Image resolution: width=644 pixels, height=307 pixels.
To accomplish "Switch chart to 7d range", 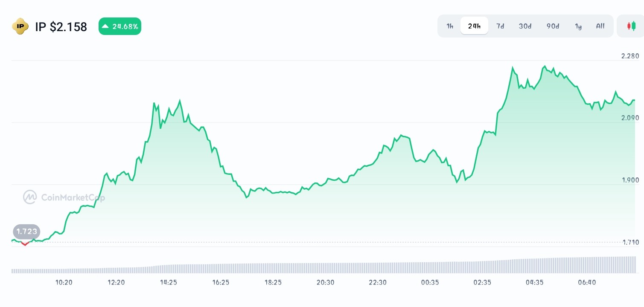I will pyautogui.click(x=500, y=26).
